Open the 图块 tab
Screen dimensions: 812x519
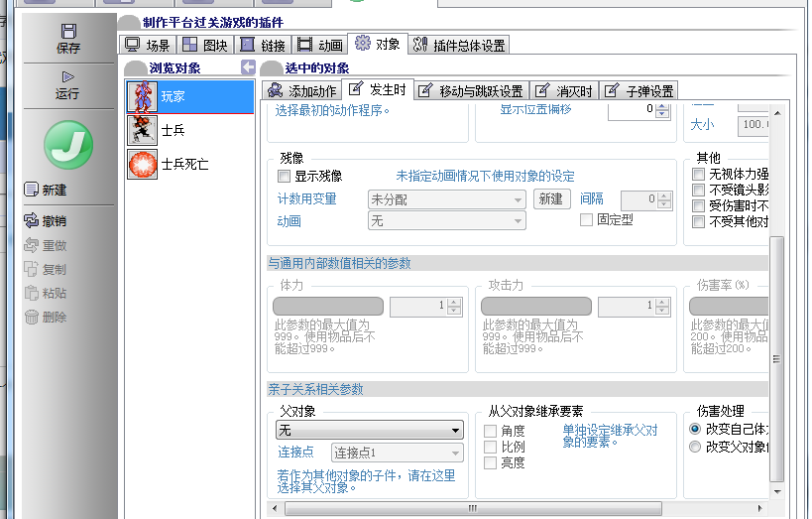pyautogui.click(x=205, y=45)
